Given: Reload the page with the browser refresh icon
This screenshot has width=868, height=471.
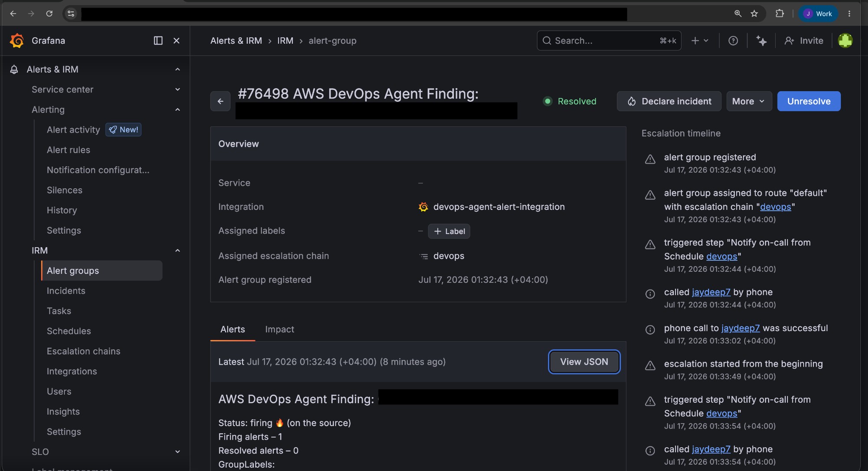Looking at the screenshot, I should [x=49, y=14].
